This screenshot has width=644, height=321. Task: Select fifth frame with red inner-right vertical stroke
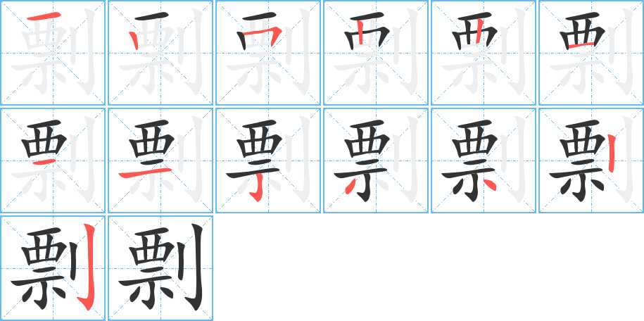(484, 53)
